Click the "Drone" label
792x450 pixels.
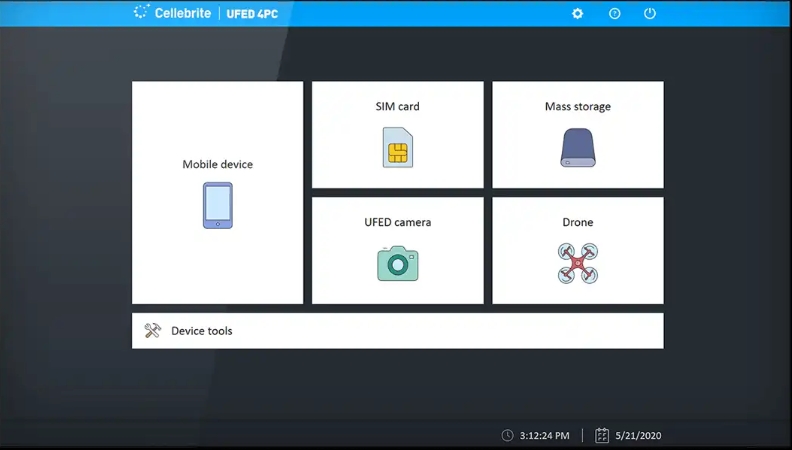point(578,222)
